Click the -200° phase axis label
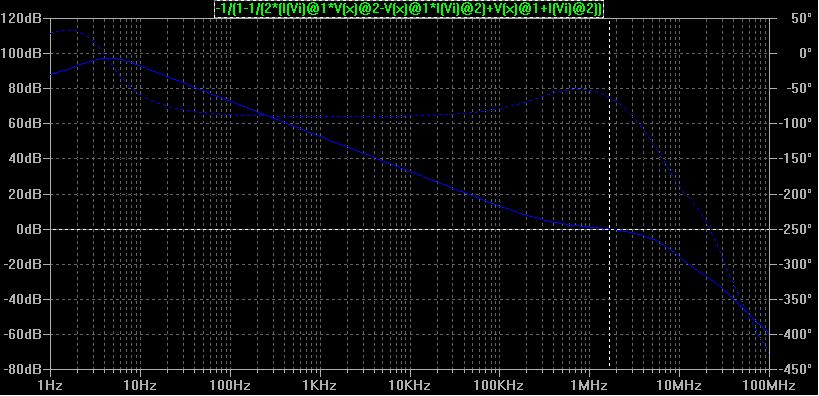819x396 pixels. [795, 194]
